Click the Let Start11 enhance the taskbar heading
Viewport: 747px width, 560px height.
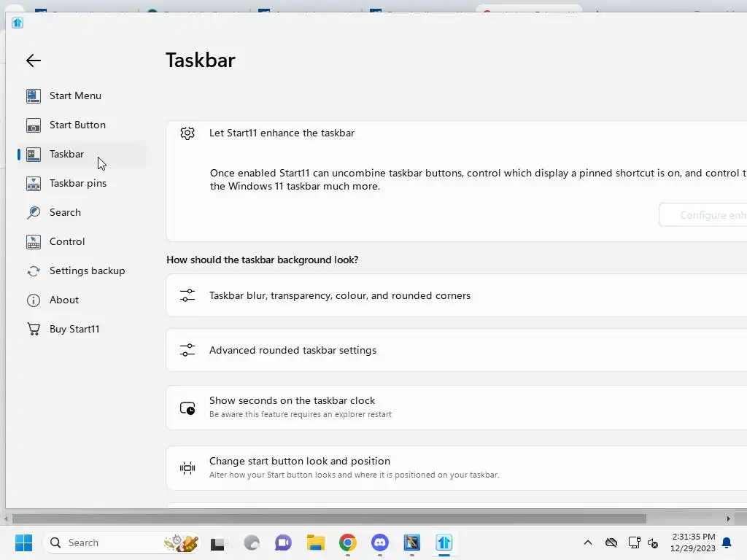tap(282, 133)
